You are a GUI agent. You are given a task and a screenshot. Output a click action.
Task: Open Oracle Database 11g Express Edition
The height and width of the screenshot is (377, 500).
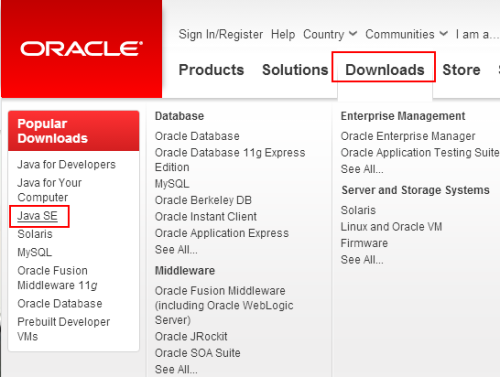[230, 160]
